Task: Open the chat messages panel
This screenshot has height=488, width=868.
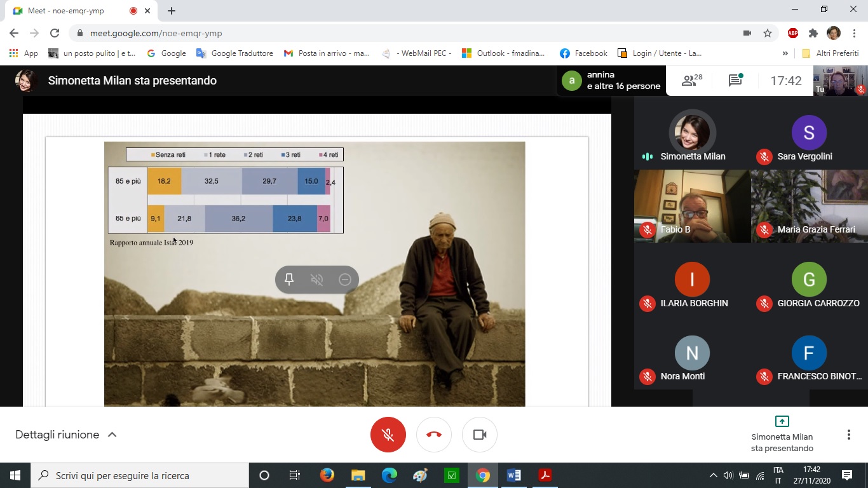Action: click(735, 81)
